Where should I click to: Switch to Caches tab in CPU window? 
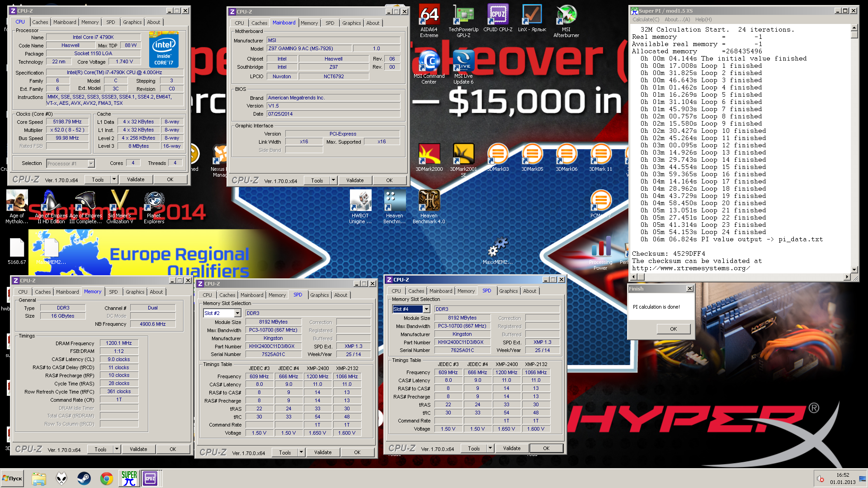40,22
